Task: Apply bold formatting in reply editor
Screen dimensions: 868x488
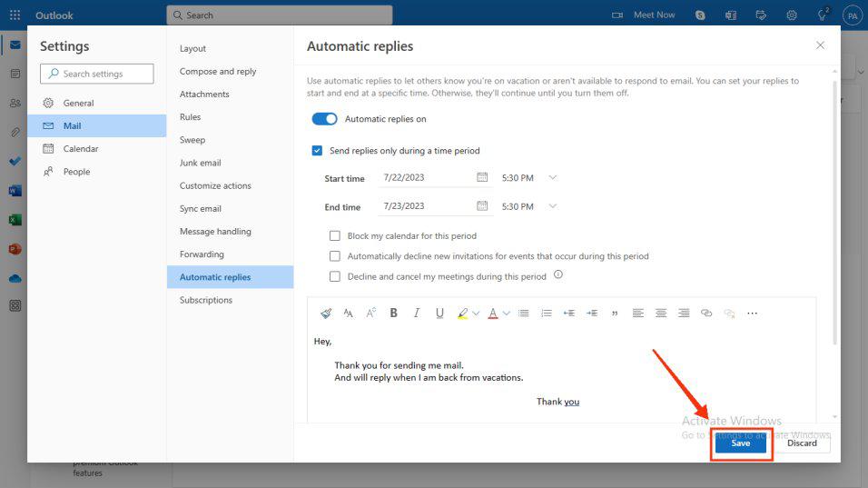Action: 393,313
